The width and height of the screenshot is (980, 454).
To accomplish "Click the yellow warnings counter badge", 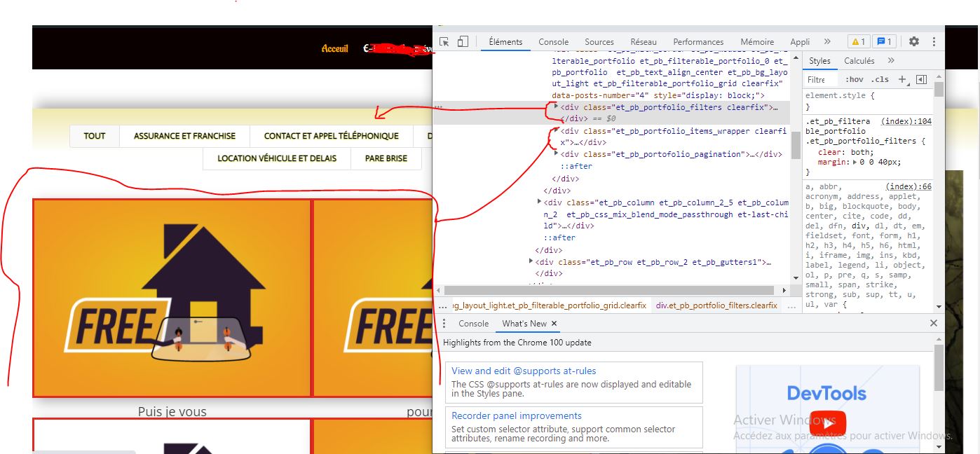I will pyautogui.click(x=858, y=42).
